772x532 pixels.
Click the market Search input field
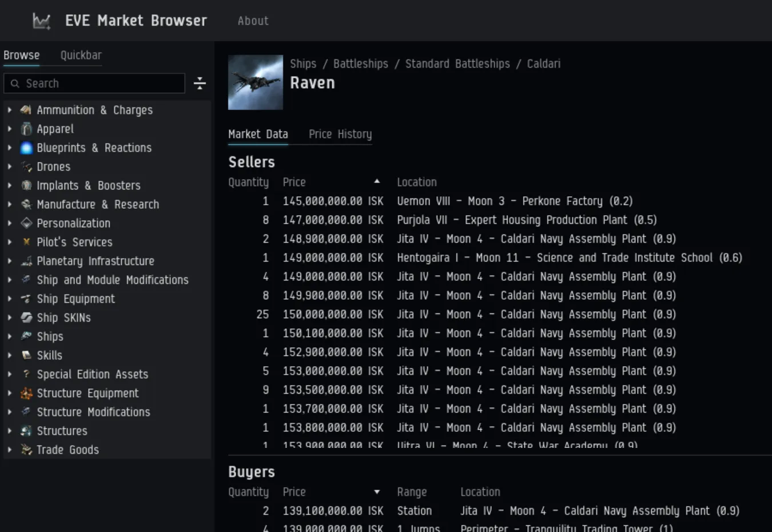94,84
